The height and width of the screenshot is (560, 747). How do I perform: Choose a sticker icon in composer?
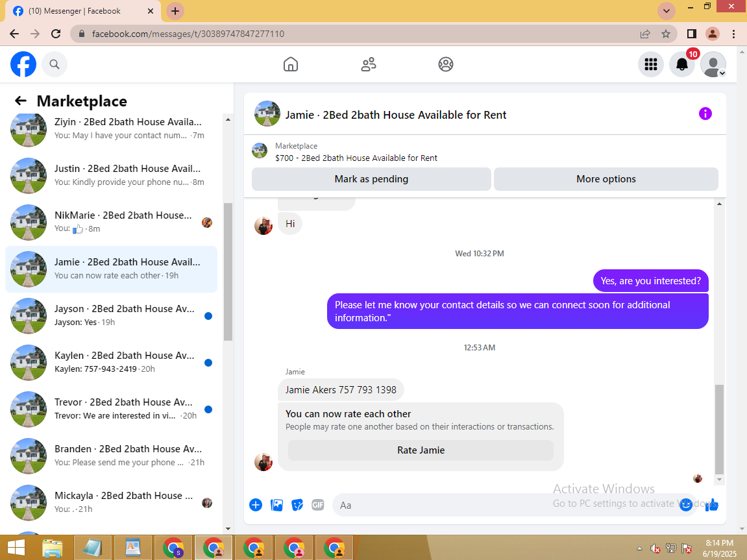[297, 505]
